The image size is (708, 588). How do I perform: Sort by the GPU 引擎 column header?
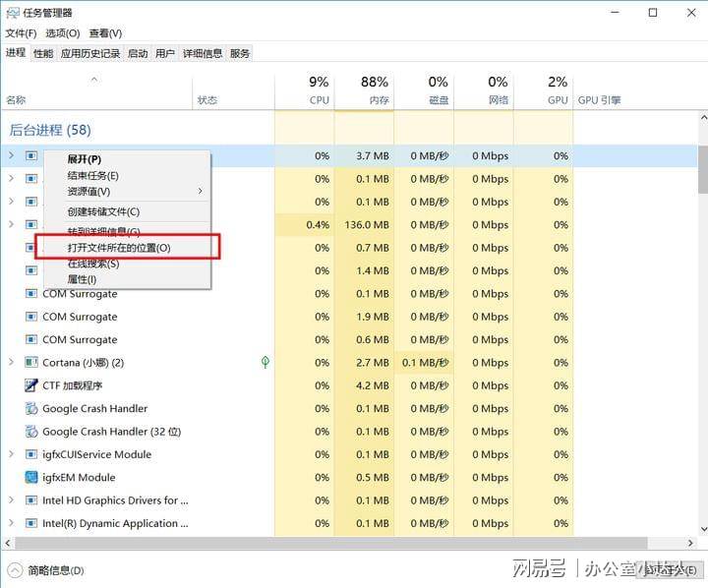[x=599, y=100]
